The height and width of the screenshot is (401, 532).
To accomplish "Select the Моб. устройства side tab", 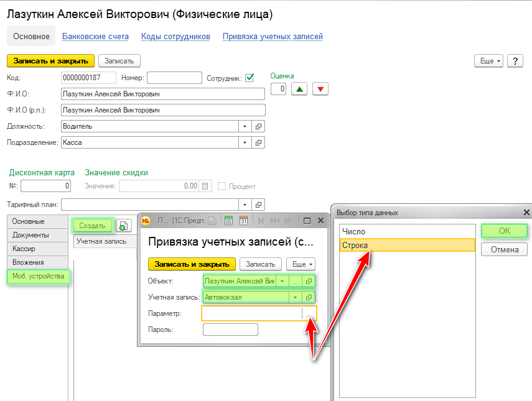I will click(x=39, y=276).
